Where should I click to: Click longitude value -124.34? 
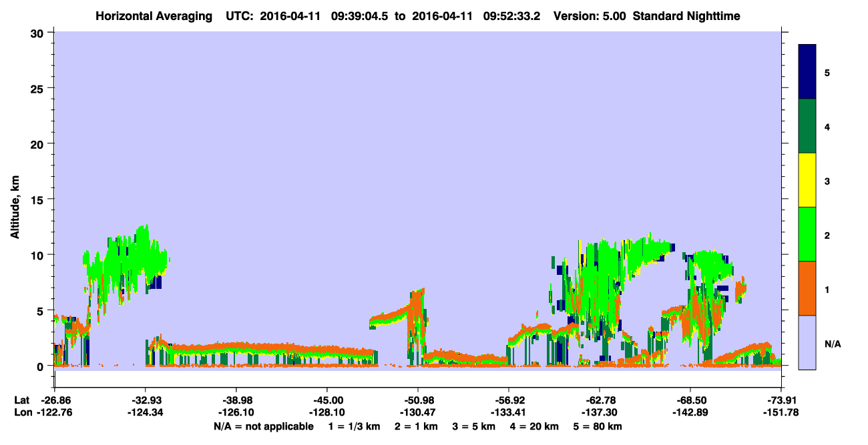(x=146, y=412)
